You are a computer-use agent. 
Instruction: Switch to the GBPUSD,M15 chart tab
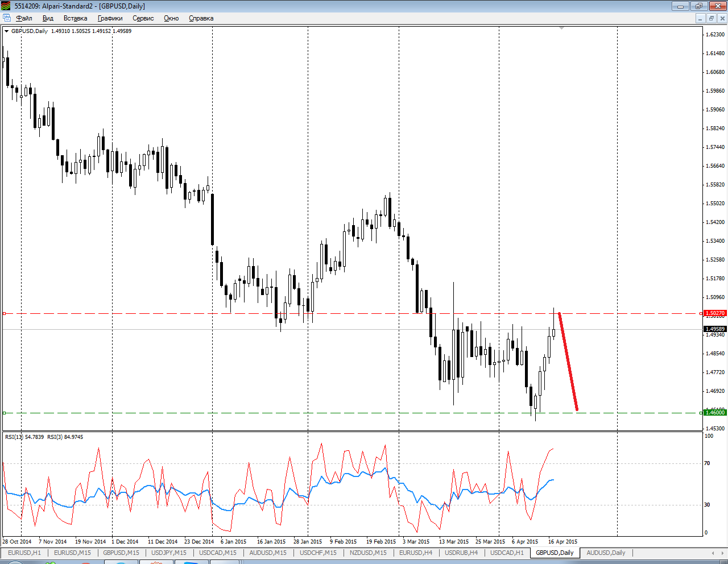(x=121, y=553)
